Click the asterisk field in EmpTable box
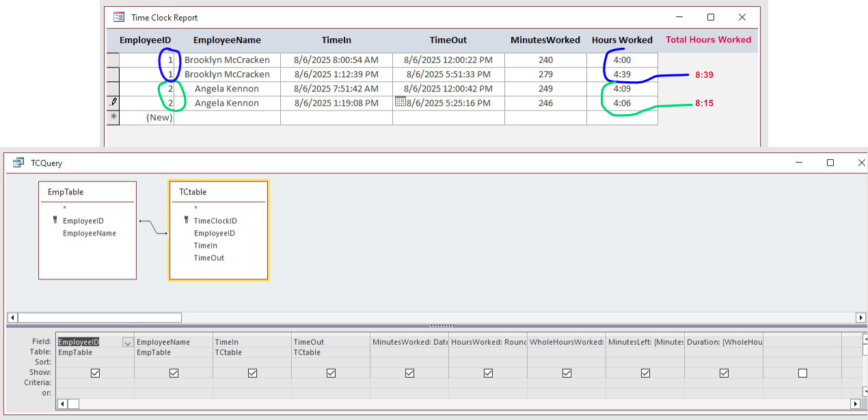Screen dimensions: 868x420 pos(64,208)
